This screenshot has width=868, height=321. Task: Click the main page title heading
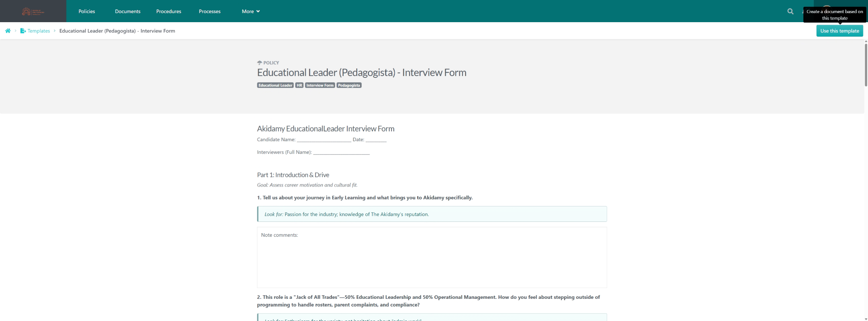coord(362,72)
